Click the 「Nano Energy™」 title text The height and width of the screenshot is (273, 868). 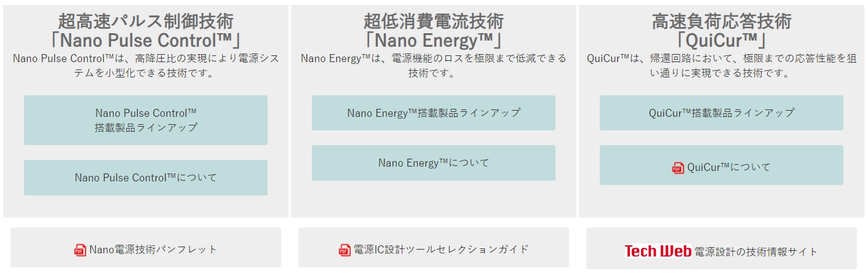pos(433,41)
